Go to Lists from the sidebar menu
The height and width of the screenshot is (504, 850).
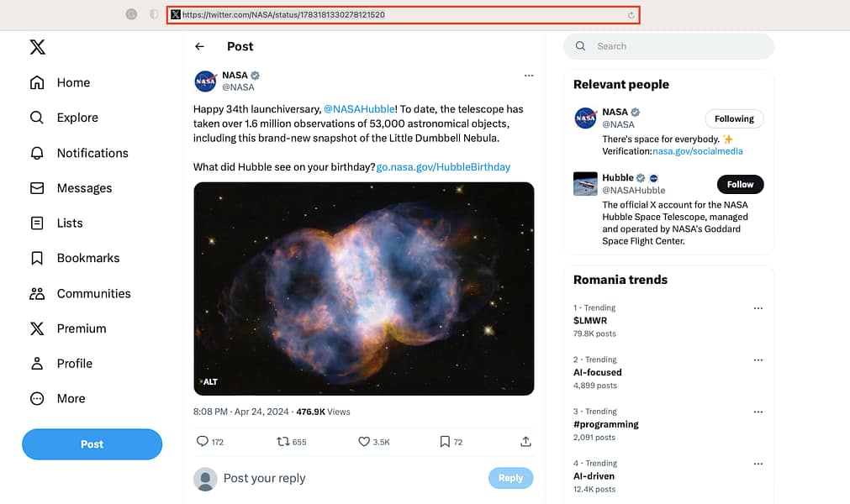pos(71,223)
